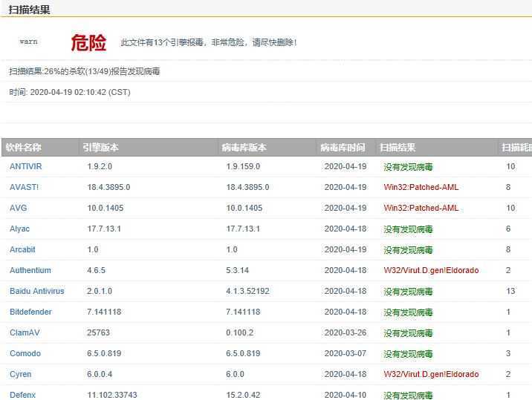Click Arcabit's 没有发现病毒 result
Screen dimensions: 532x400
[x=408, y=250]
